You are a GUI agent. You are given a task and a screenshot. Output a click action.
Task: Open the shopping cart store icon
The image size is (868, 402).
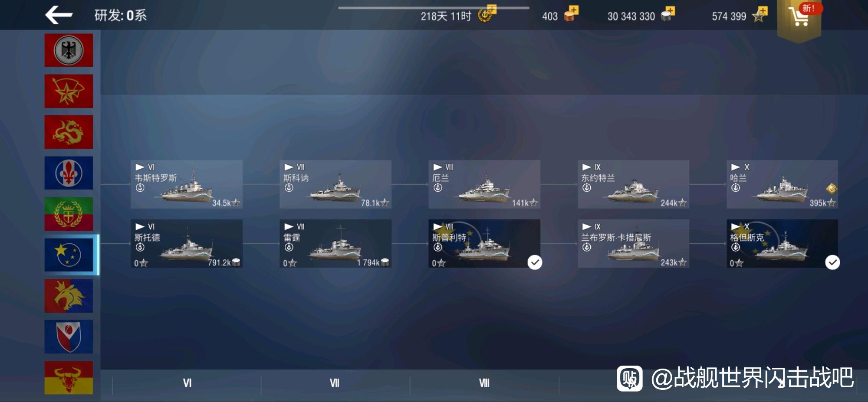pos(799,17)
